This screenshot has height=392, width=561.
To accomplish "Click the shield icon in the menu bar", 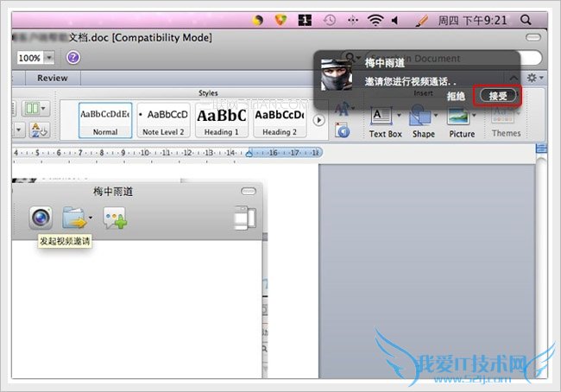I will [x=280, y=20].
